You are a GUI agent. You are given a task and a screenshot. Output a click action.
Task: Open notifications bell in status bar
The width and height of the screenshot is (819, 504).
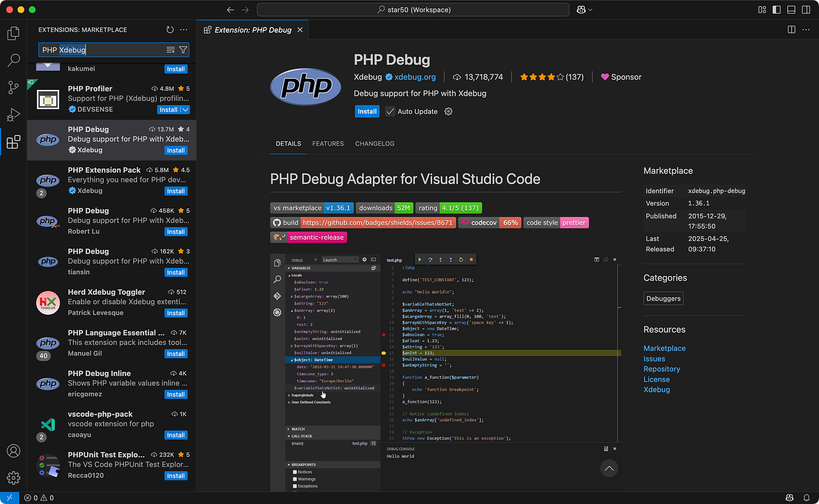pyautogui.click(x=807, y=498)
